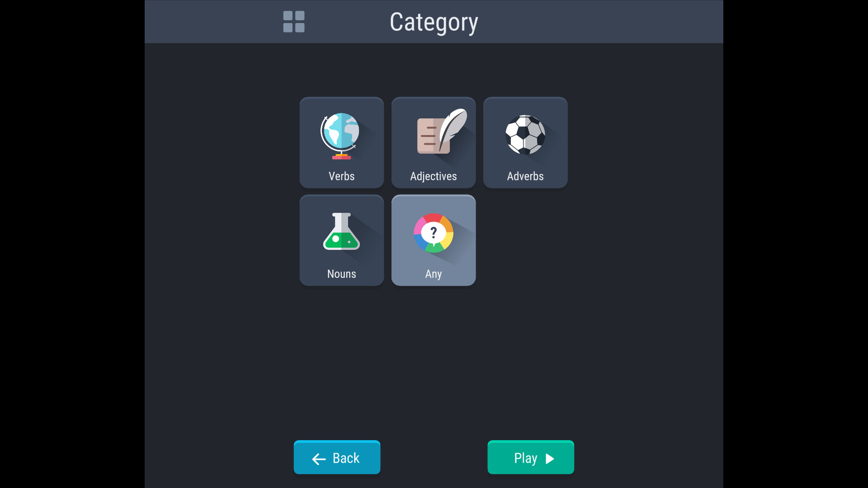Open the dashboard via the squares icon
Image resolution: width=868 pixels, height=488 pixels.
tap(293, 21)
